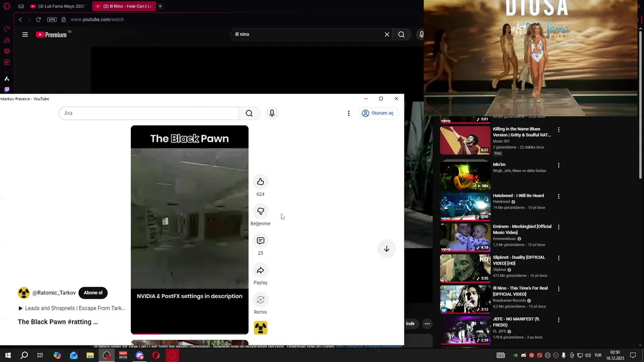
Task: Click the volume speaker tray icon
Action: tap(588, 355)
